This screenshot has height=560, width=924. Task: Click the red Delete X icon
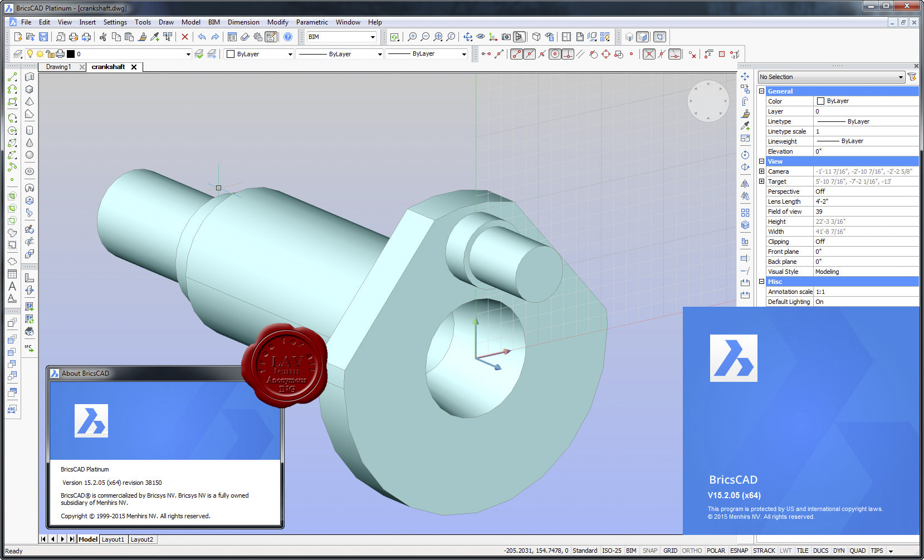click(185, 37)
